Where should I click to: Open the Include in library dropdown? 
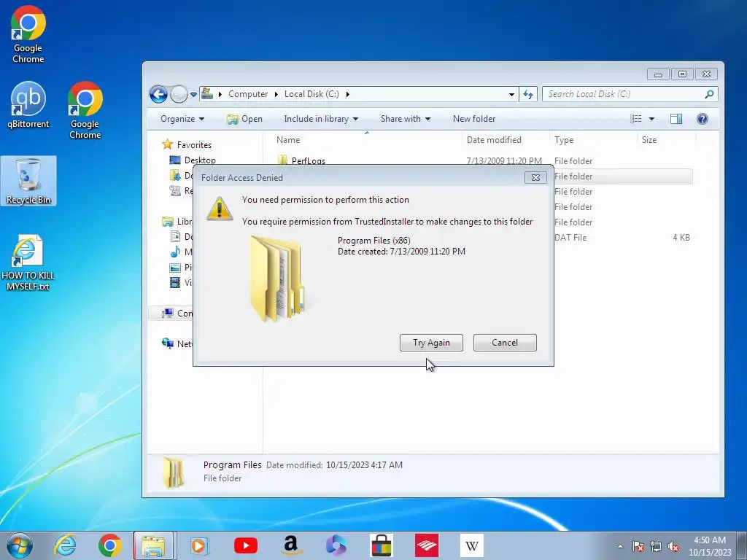[x=321, y=119]
